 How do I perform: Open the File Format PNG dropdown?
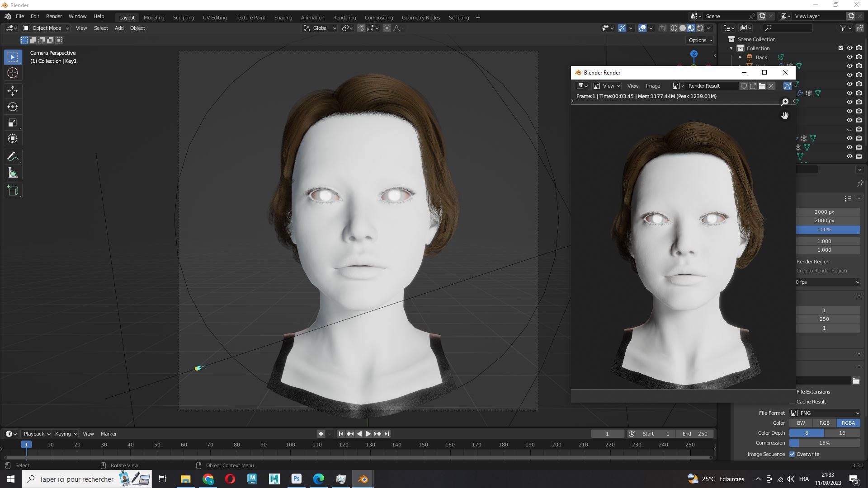pyautogui.click(x=826, y=413)
